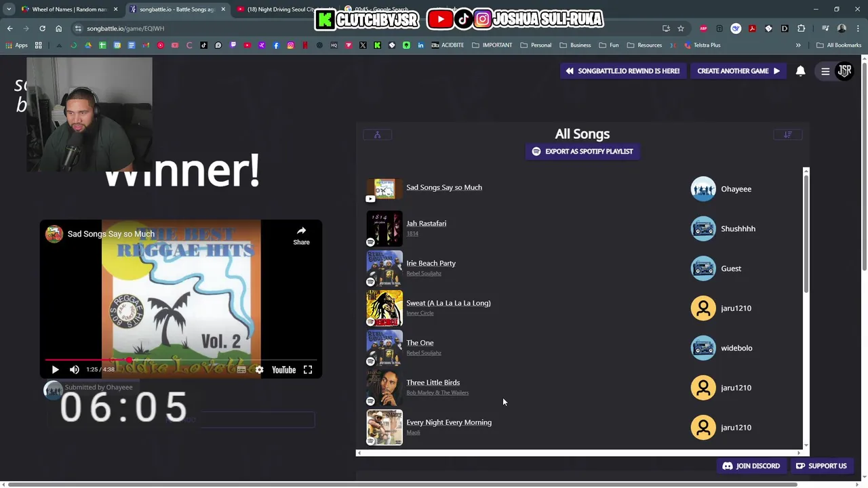The image size is (868, 488).
Task: Mute the YouTube player volume
Action: click(x=75, y=369)
